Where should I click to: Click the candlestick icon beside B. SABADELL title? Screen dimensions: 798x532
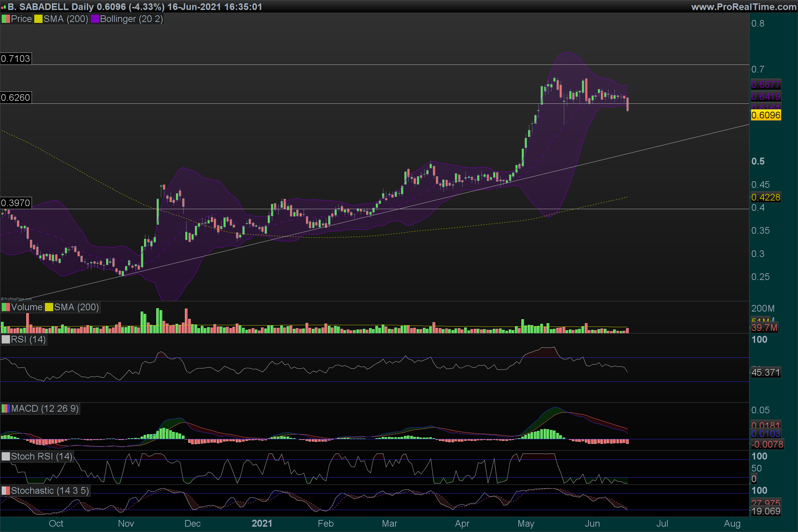coord(4,7)
